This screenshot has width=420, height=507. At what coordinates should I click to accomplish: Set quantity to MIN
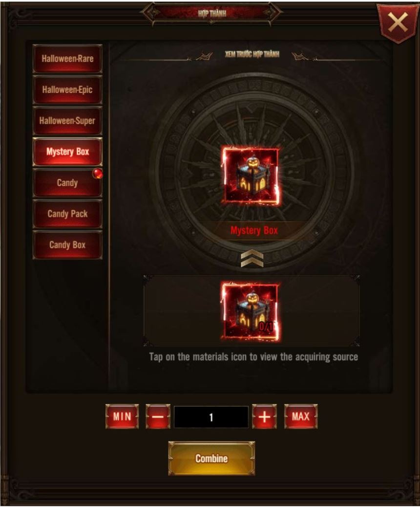pos(122,417)
